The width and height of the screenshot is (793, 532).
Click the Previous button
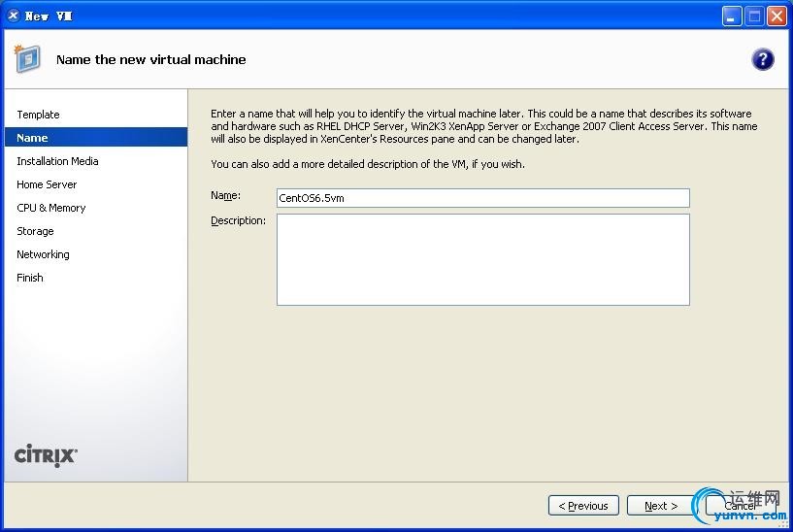coord(583,506)
